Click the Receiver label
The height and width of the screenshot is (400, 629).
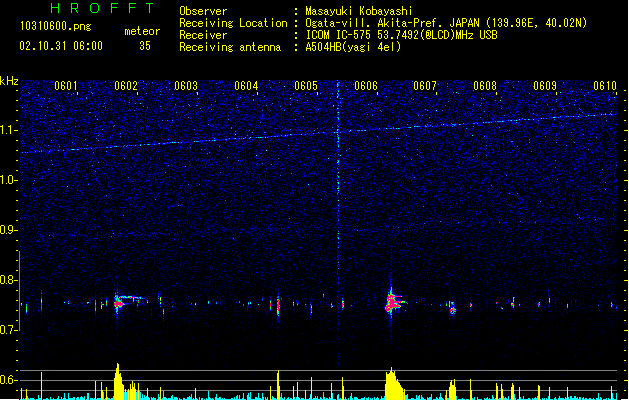(203, 35)
